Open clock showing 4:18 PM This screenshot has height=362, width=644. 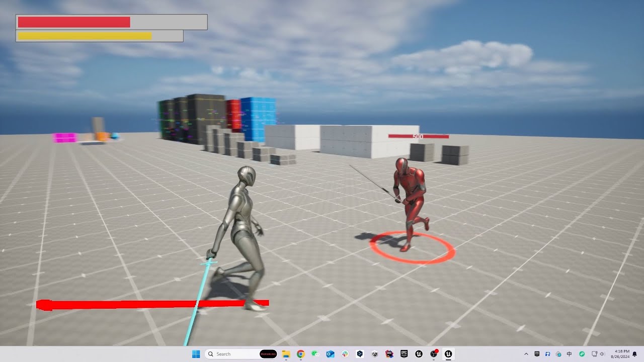[620, 354]
